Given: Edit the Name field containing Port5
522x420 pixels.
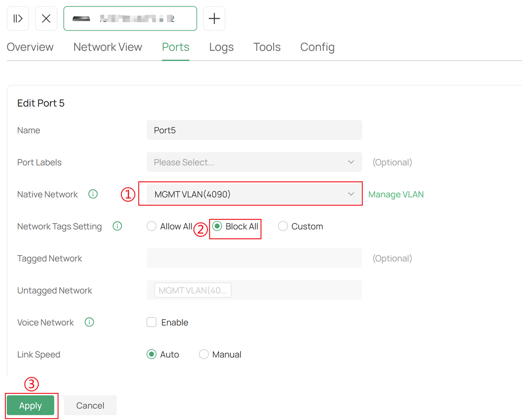Looking at the screenshot, I should 254,130.
